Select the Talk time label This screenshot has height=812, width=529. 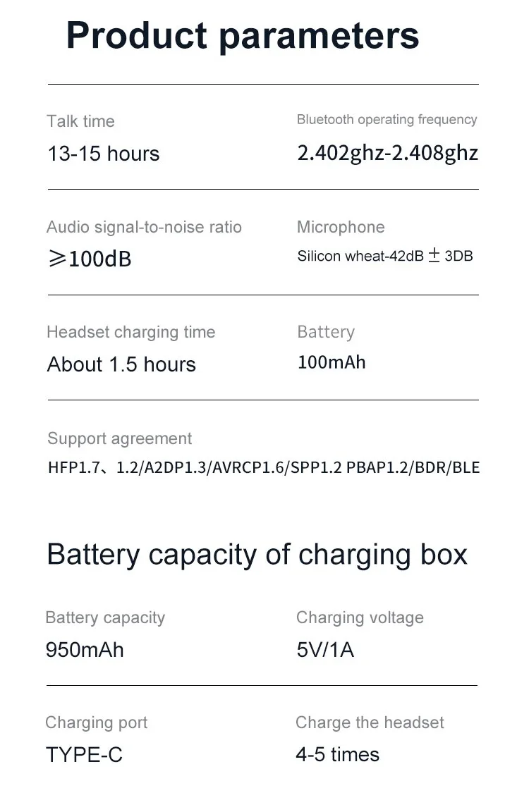(x=80, y=121)
